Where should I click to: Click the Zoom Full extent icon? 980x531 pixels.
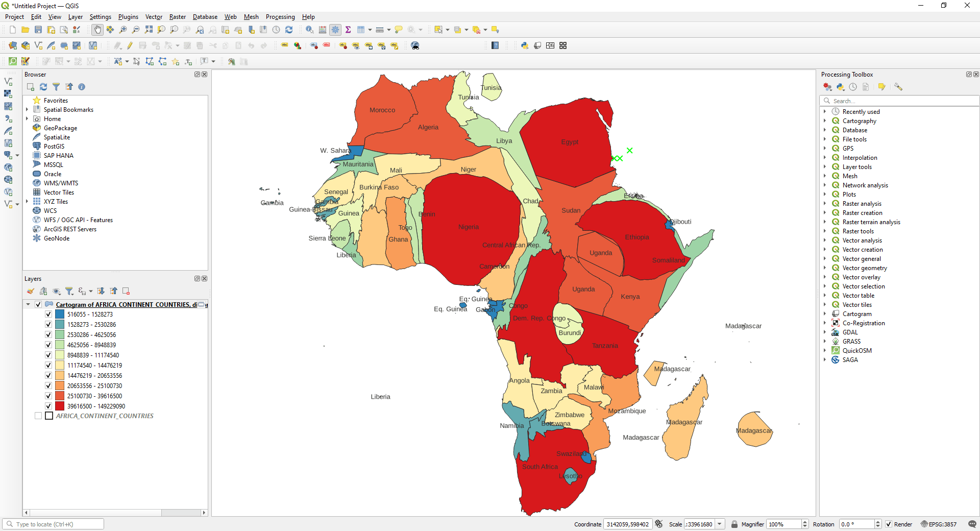149,30
